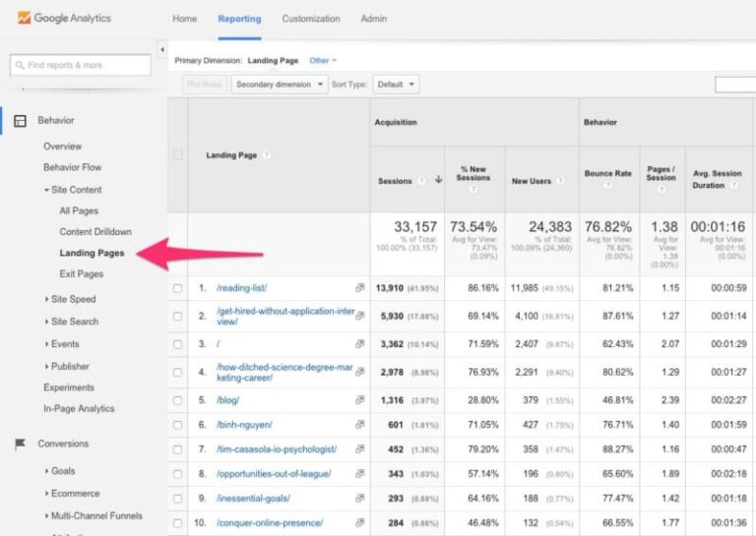
Task: Click open-link icon beside /binh-nguyen/ row
Action: point(359,425)
